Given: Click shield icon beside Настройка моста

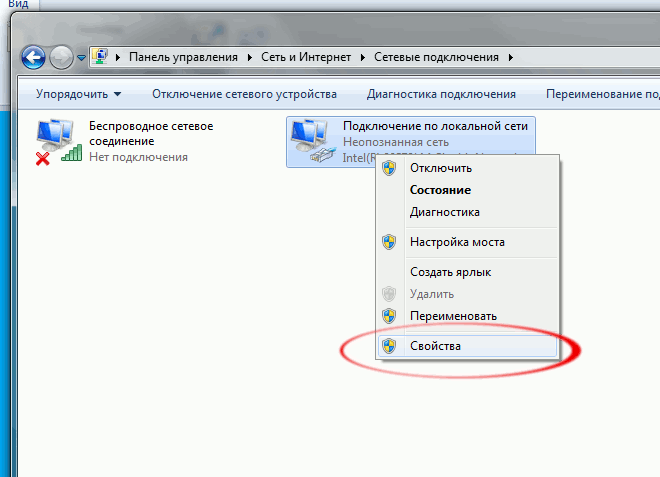Looking at the screenshot, I should click(x=389, y=242).
